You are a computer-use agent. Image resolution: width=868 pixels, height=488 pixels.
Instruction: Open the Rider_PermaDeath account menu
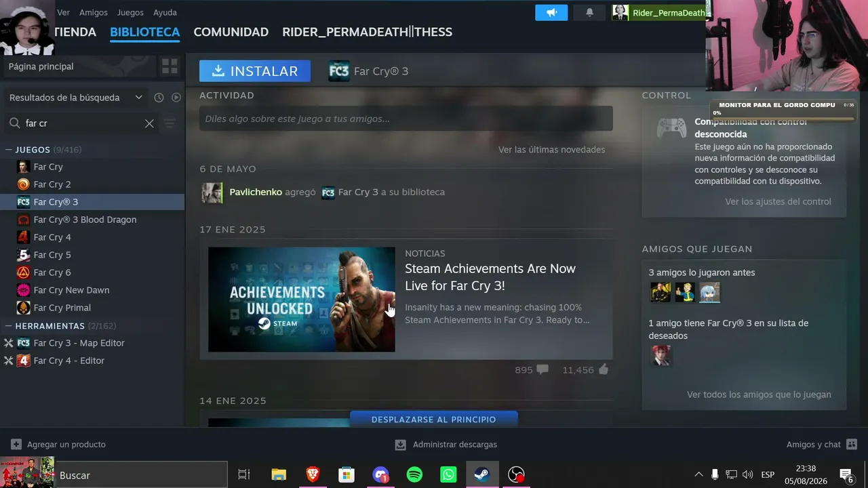coord(659,12)
